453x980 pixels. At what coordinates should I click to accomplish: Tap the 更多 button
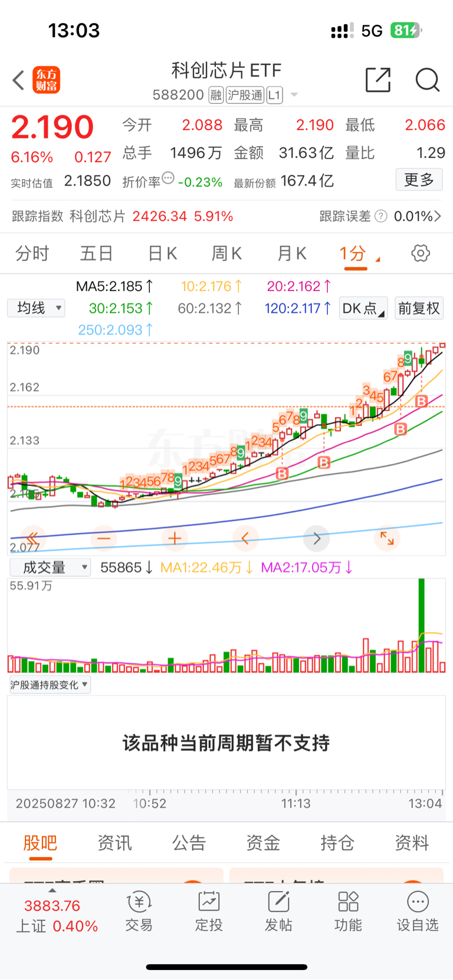(x=419, y=180)
